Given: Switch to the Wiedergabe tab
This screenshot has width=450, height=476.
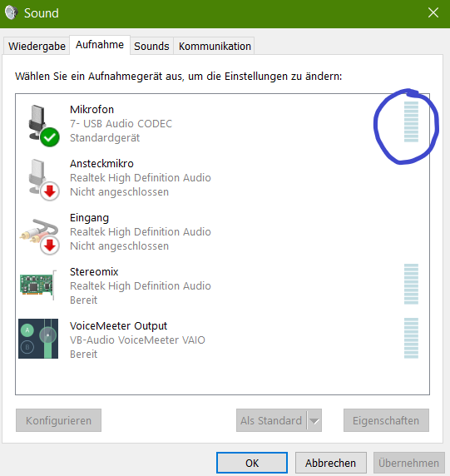Looking at the screenshot, I should pos(37,46).
